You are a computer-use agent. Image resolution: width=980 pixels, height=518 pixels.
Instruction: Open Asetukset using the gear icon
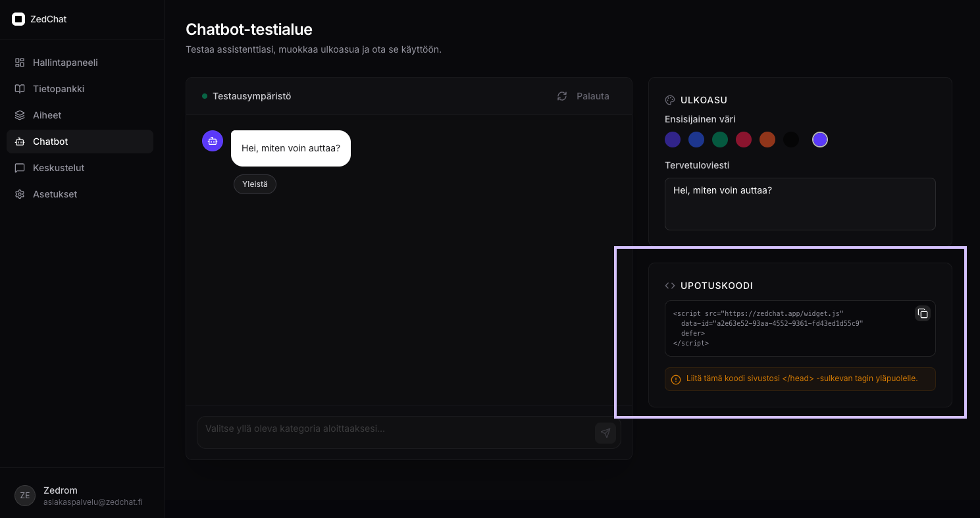pyautogui.click(x=19, y=194)
